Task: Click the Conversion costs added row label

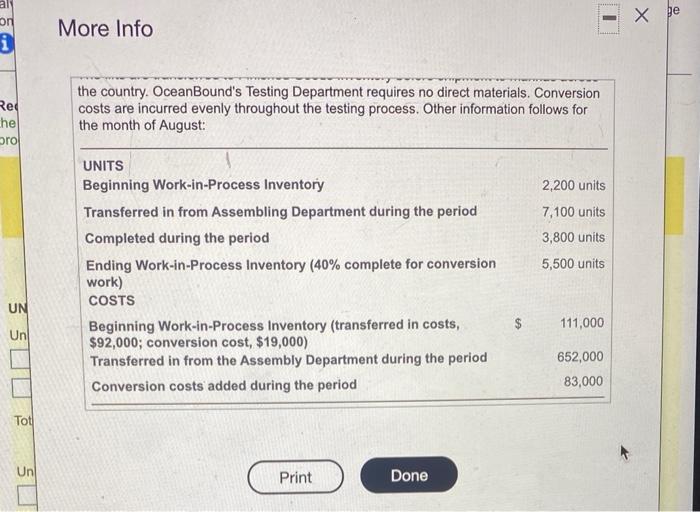Action: (223, 386)
